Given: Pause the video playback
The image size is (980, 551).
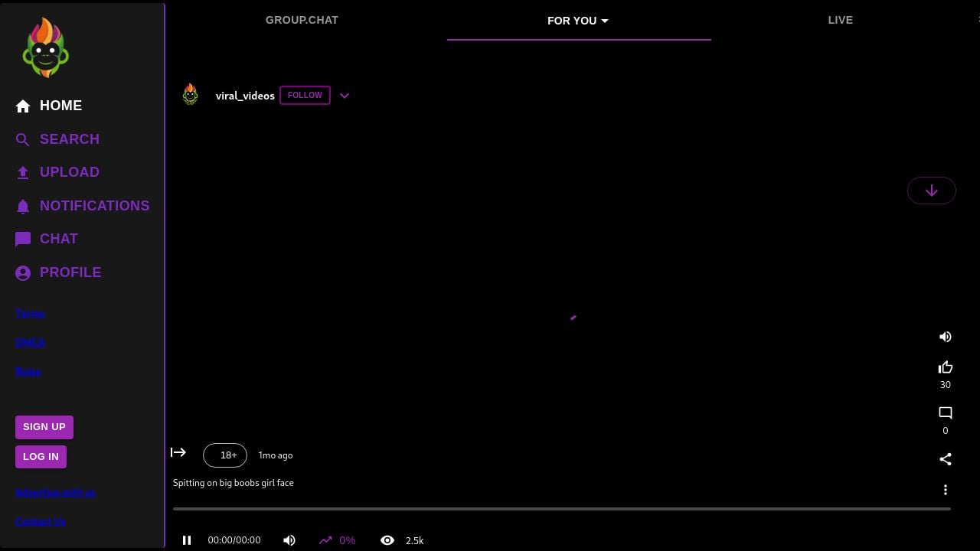Looking at the screenshot, I should 186,540.
